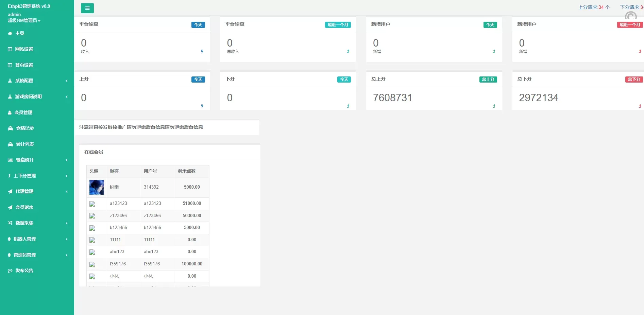
Task: Open the 转让列表 menu item
Action: tap(25, 144)
